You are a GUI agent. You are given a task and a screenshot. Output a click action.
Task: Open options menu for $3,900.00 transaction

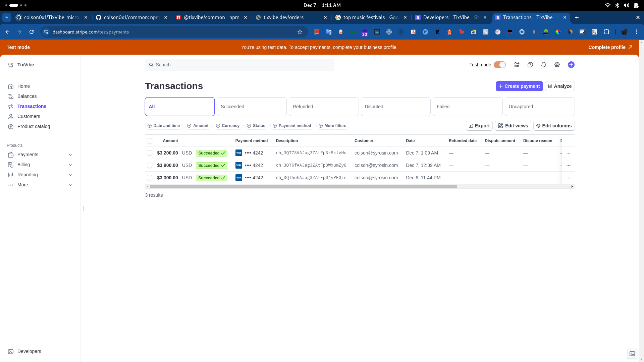tap(569, 165)
